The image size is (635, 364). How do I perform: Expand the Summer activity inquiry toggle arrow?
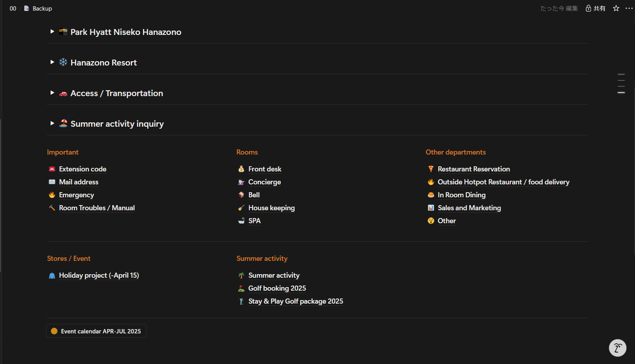coord(52,124)
